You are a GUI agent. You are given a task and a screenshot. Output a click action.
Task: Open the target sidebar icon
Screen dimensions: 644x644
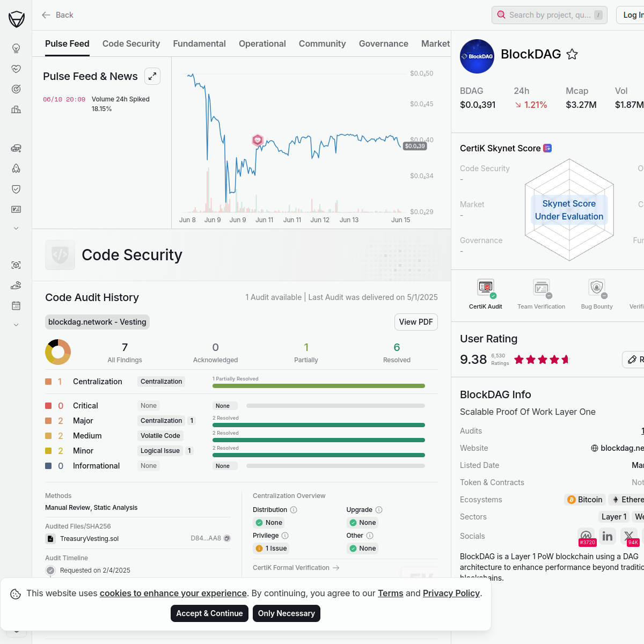pyautogui.click(x=16, y=89)
